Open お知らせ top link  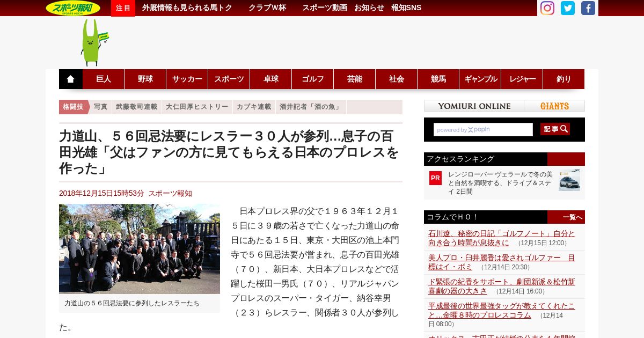click(x=369, y=8)
